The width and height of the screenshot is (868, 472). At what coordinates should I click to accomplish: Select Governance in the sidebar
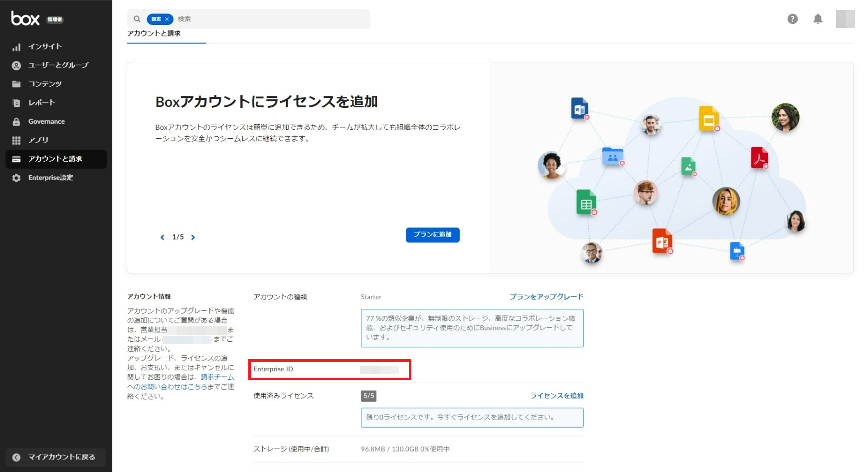[x=46, y=122]
